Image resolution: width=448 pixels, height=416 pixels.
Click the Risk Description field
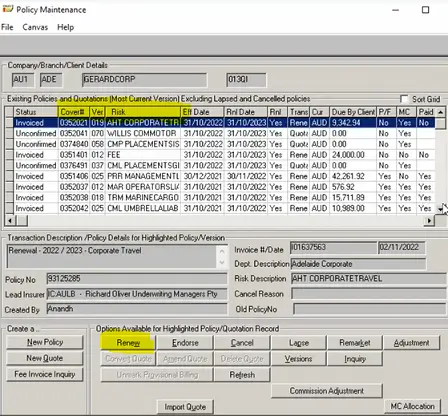tap(369, 279)
